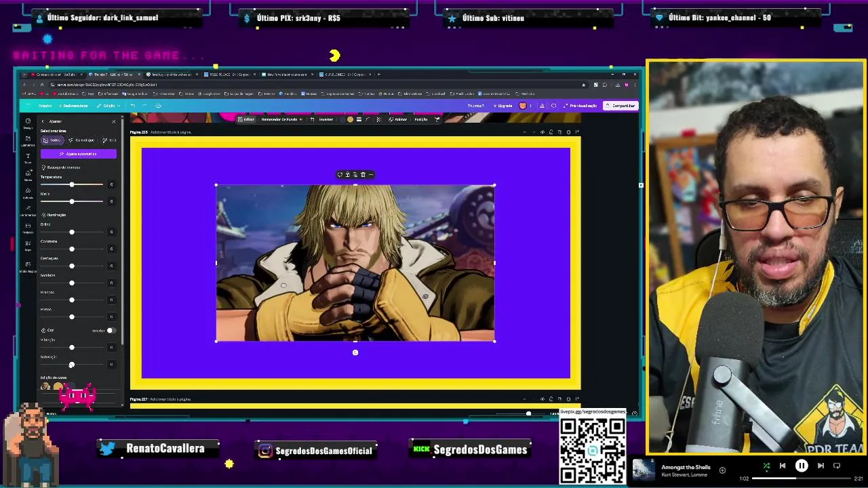
Task: Click the rotate handle below the image
Action: (355, 352)
